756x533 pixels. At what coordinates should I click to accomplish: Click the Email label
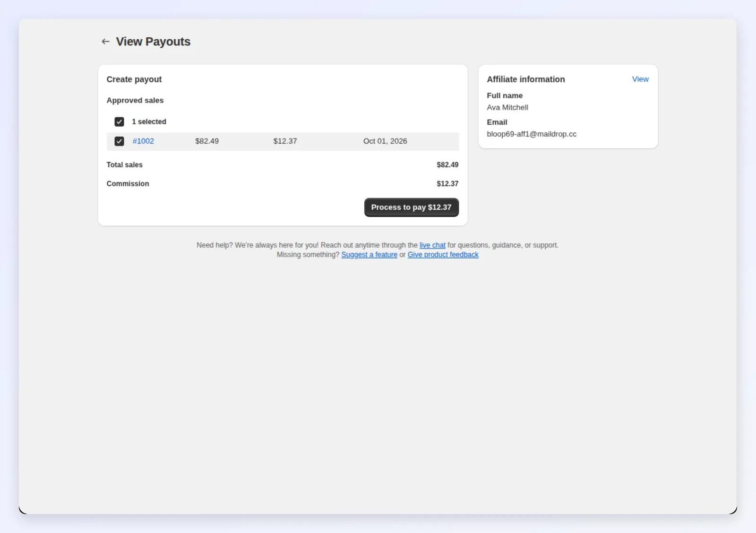click(x=497, y=122)
